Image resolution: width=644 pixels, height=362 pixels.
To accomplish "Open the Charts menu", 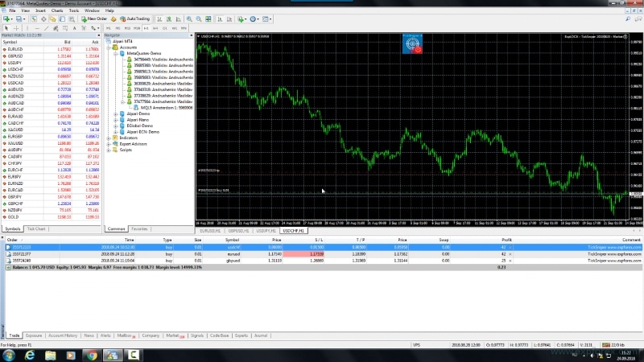I will (56, 10).
